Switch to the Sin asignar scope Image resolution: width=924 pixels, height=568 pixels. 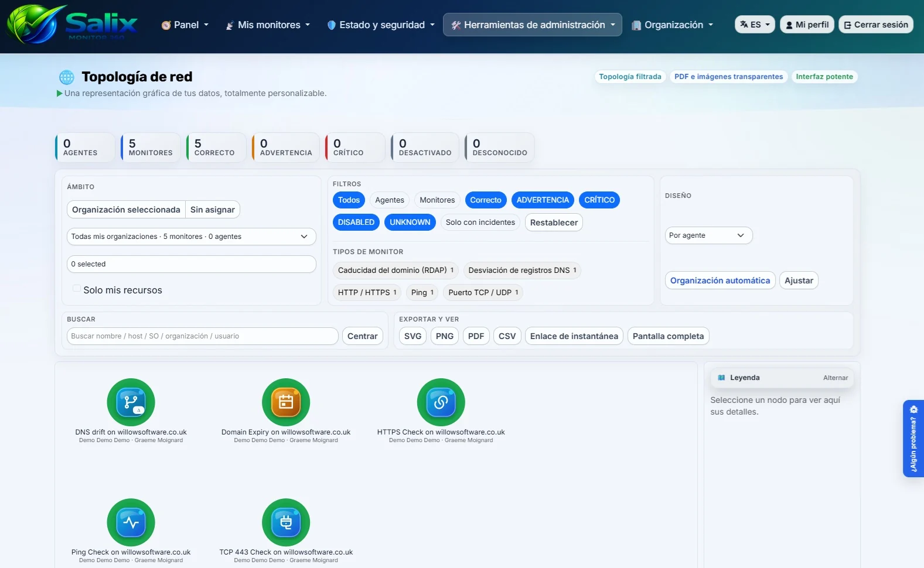pyautogui.click(x=213, y=210)
